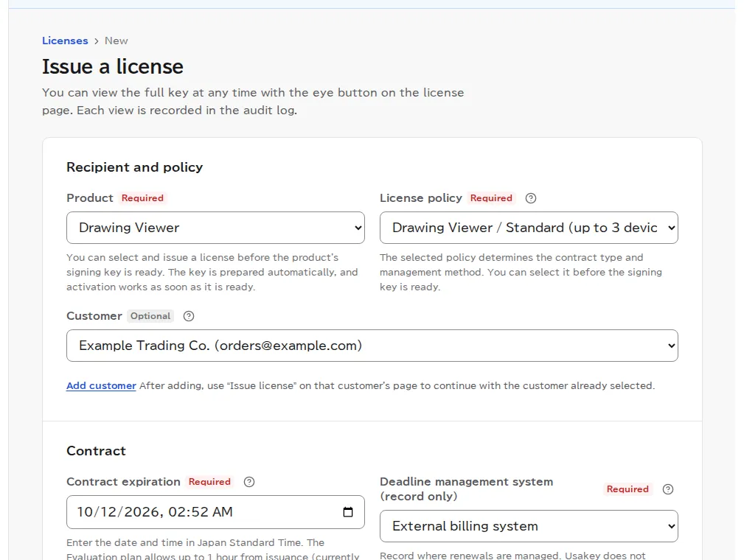Open the Licenses breadcrumb link
Viewport: 744px width, 560px height.
[x=65, y=41]
